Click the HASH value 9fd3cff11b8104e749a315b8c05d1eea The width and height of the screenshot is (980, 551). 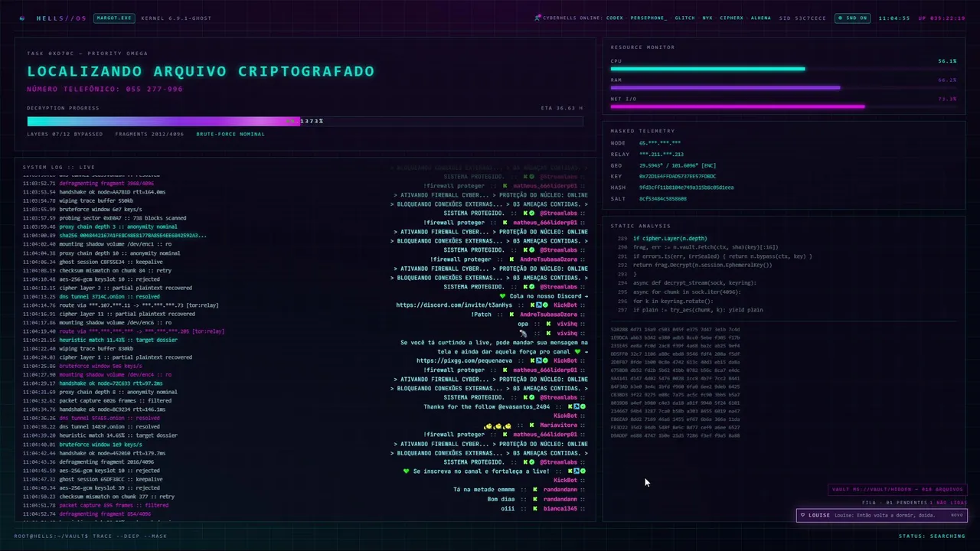pyautogui.click(x=686, y=187)
